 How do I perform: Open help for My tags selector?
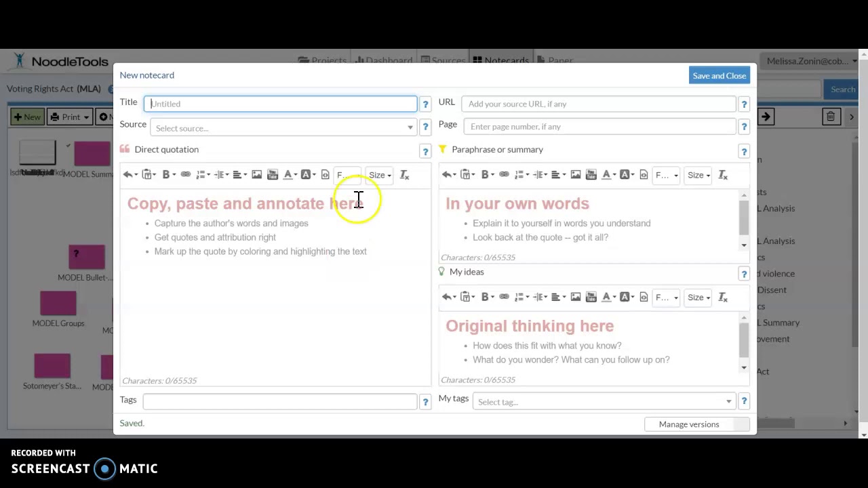coord(744,402)
